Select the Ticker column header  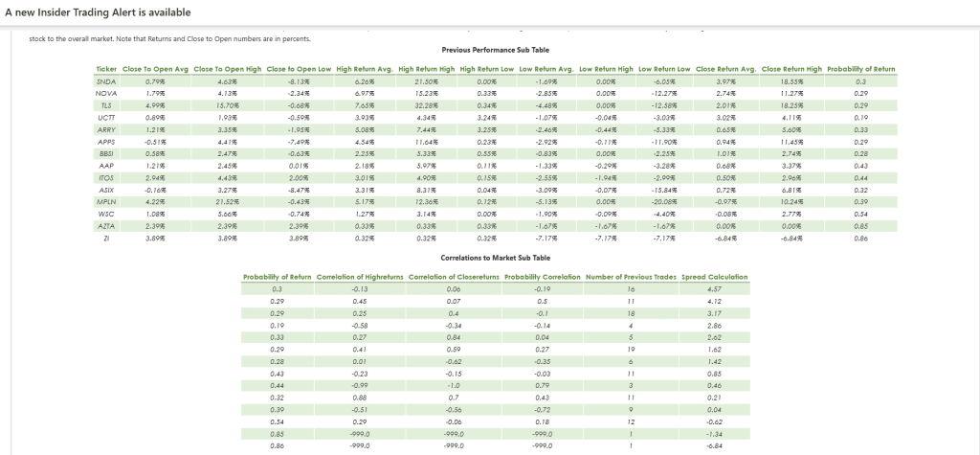pyautogui.click(x=105, y=69)
